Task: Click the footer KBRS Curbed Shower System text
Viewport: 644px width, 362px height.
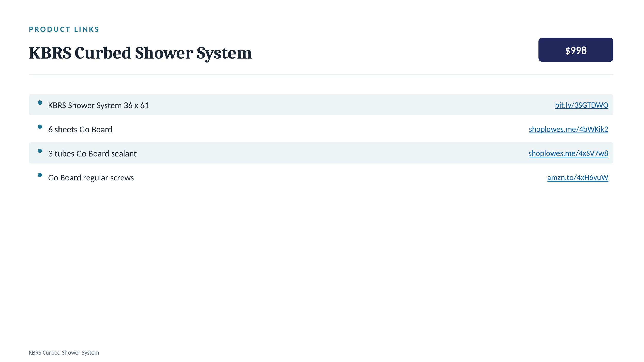Action: 64,352
